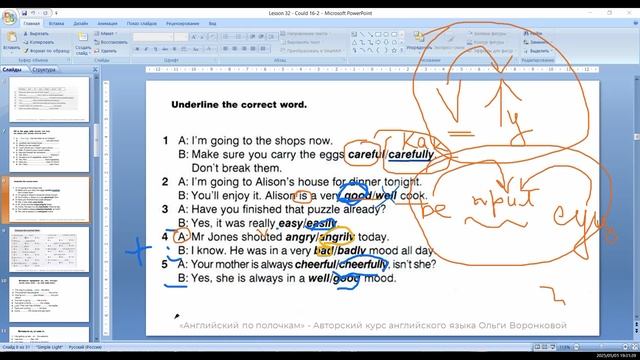Select the oval shape in gallery
The image size is (640, 360).
(x=386, y=35)
